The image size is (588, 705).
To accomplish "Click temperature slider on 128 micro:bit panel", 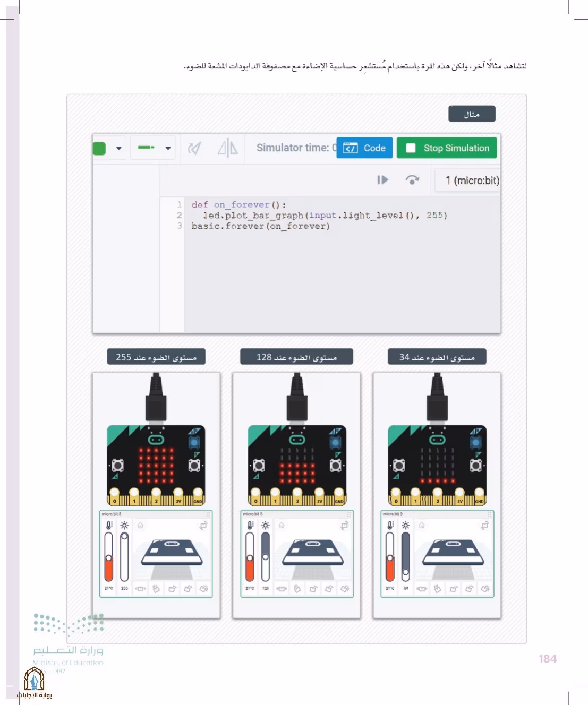I will click(250, 557).
